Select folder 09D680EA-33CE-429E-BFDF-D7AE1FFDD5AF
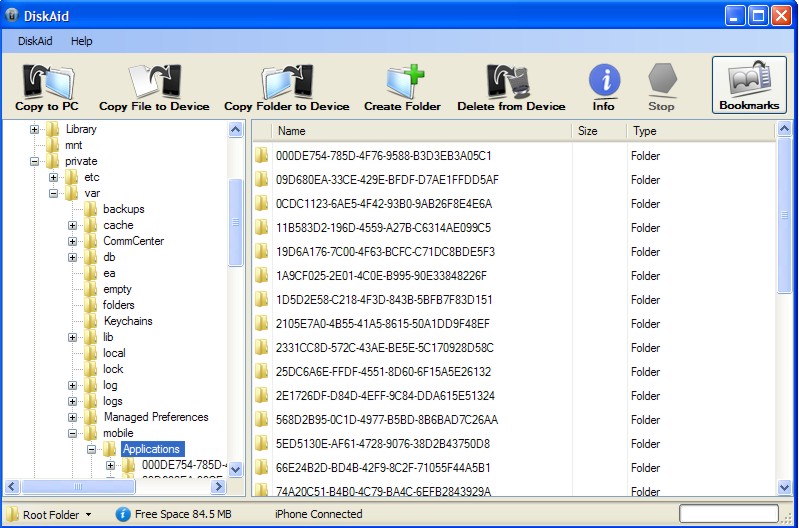The image size is (799, 528). 387,180
